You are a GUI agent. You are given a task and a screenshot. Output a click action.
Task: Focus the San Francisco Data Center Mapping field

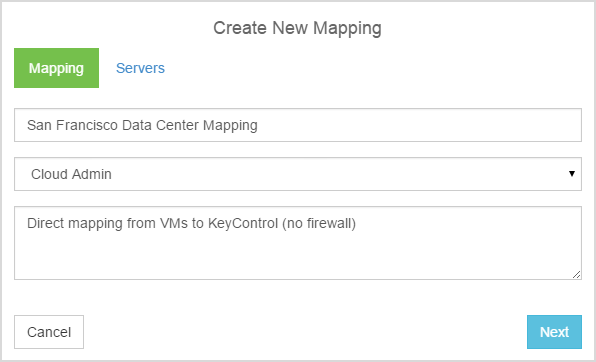coord(298,125)
